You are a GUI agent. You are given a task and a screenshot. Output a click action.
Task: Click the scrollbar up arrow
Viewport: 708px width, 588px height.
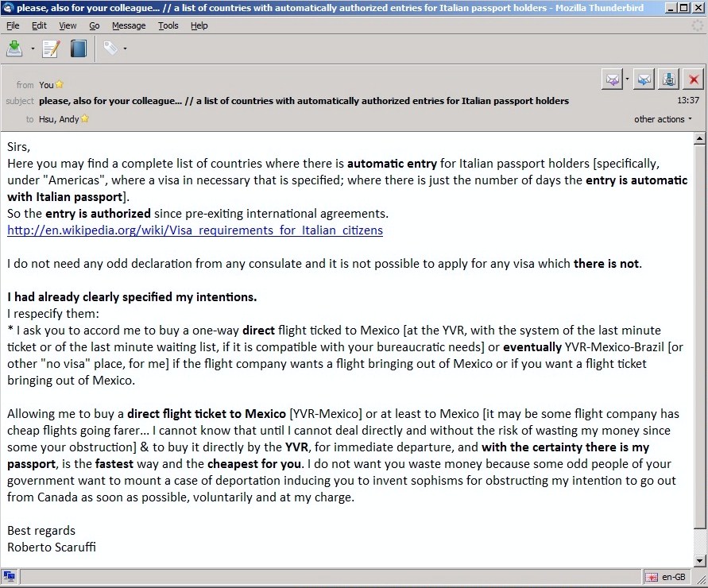pos(699,138)
